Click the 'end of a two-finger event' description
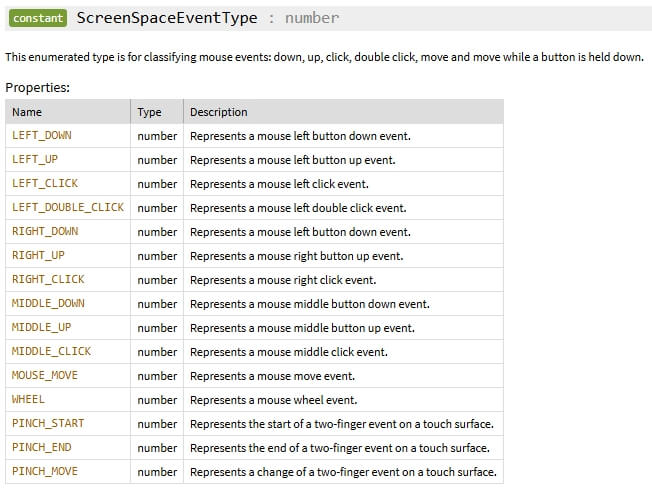652x492 pixels. (x=340, y=448)
